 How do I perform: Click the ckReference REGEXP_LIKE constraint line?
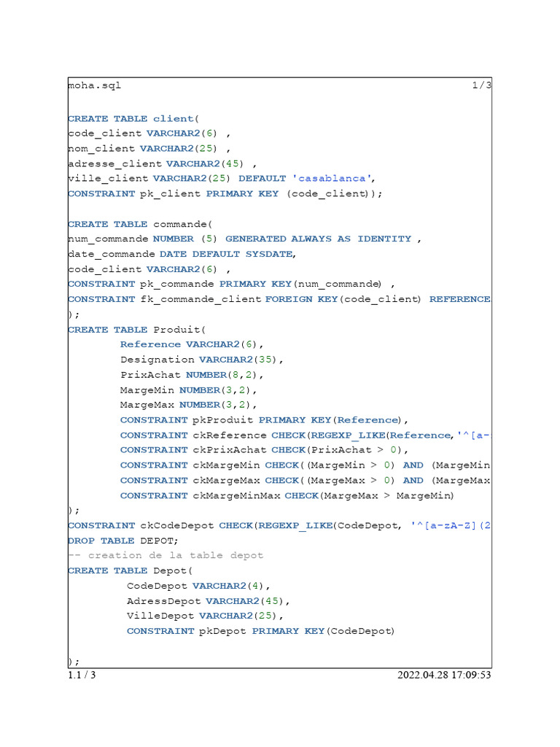coord(306,436)
